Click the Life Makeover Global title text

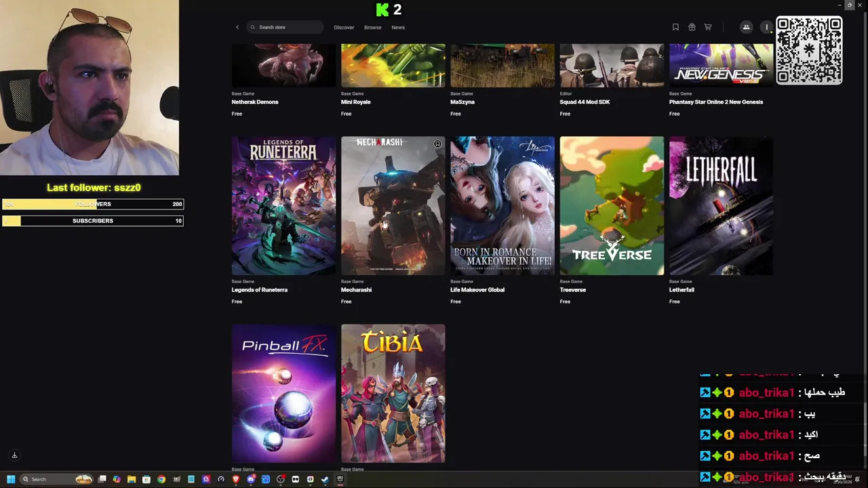pyautogui.click(x=477, y=289)
